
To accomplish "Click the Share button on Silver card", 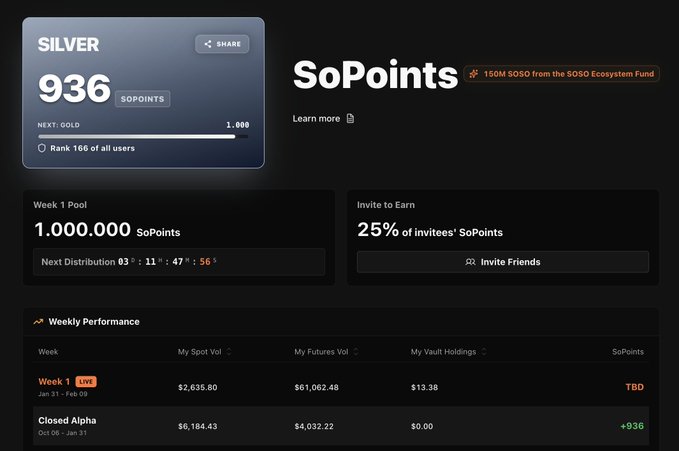I will (x=222, y=44).
